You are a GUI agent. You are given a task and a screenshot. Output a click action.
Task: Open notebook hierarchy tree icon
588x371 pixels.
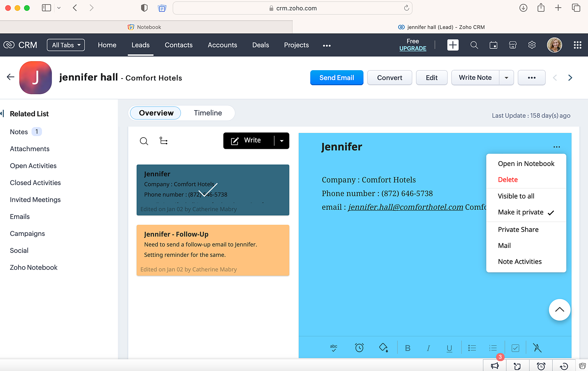click(x=163, y=141)
